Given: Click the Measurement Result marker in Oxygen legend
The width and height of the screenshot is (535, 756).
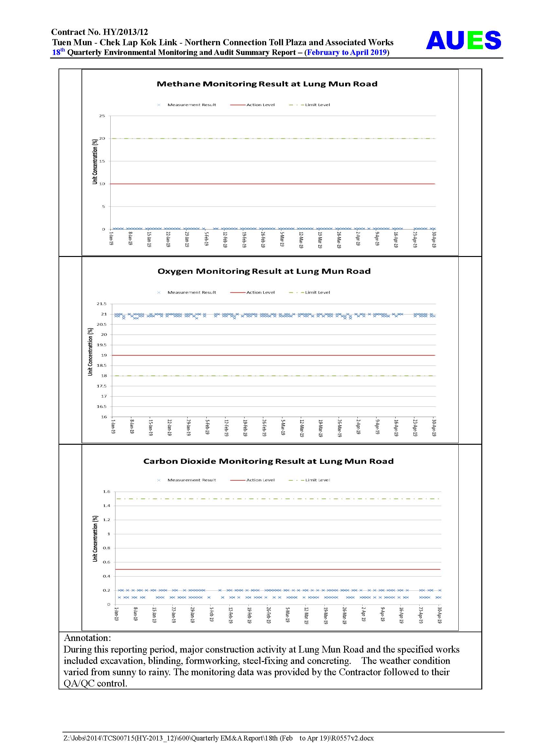Looking at the screenshot, I should [159, 293].
